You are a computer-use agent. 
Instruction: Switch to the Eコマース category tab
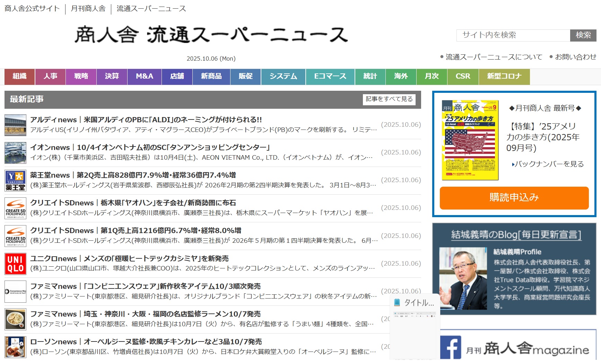click(x=330, y=77)
